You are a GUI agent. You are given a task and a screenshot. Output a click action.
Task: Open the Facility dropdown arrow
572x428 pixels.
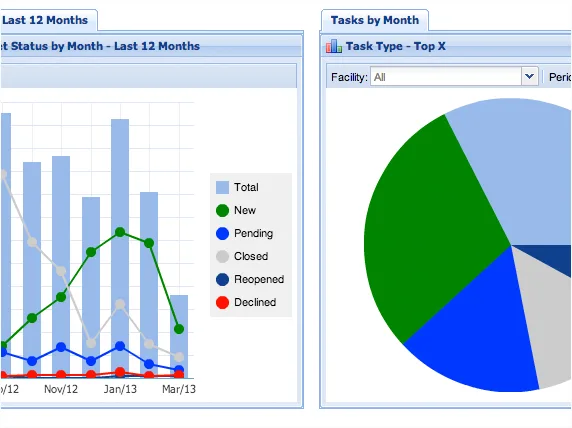[529, 77]
